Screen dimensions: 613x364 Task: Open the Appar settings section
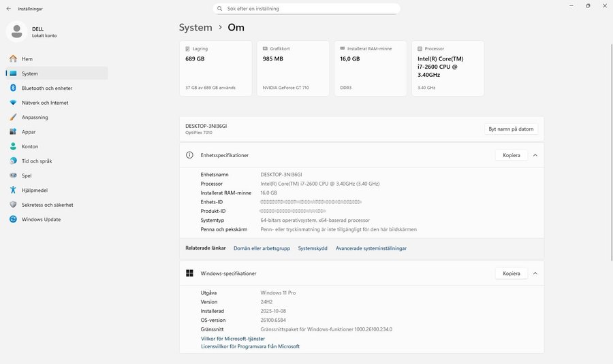(x=29, y=132)
